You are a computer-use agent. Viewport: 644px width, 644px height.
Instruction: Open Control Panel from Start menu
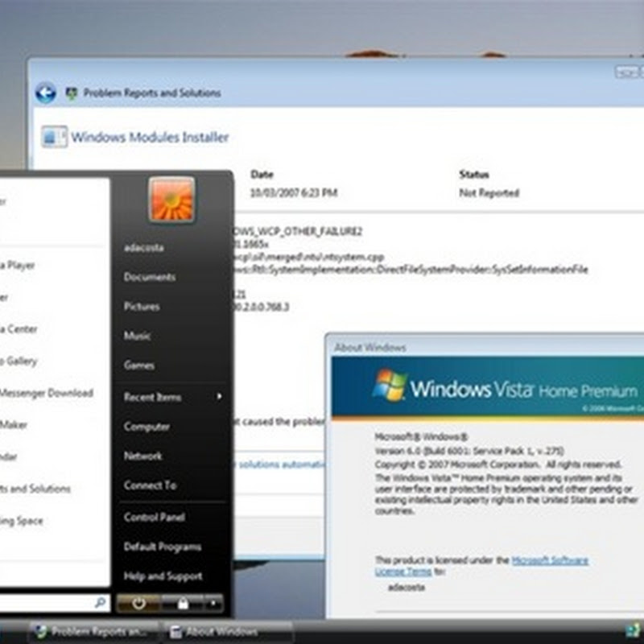pyautogui.click(x=155, y=517)
